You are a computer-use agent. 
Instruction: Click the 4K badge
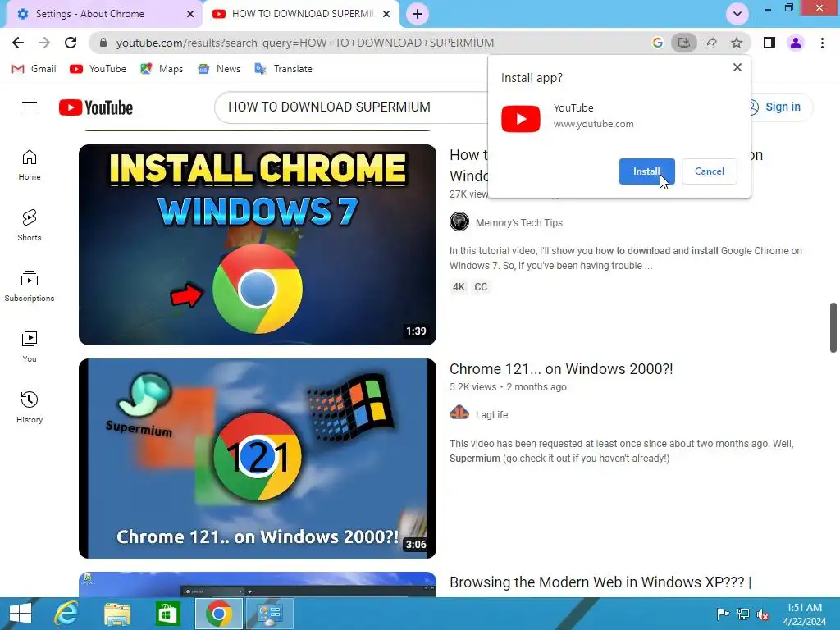click(x=459, y=287)
